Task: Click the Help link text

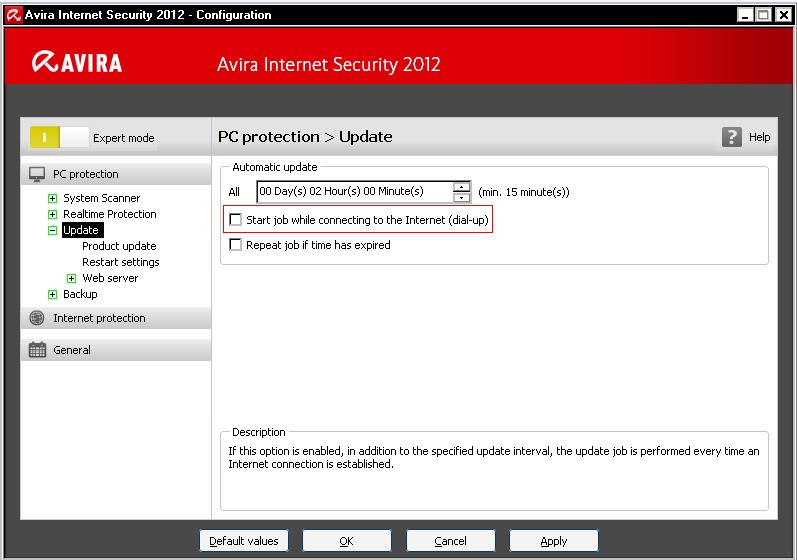Action: 759,137
